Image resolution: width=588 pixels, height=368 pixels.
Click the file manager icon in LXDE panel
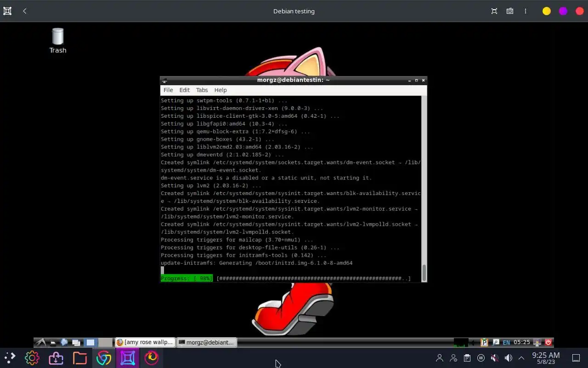53,343
